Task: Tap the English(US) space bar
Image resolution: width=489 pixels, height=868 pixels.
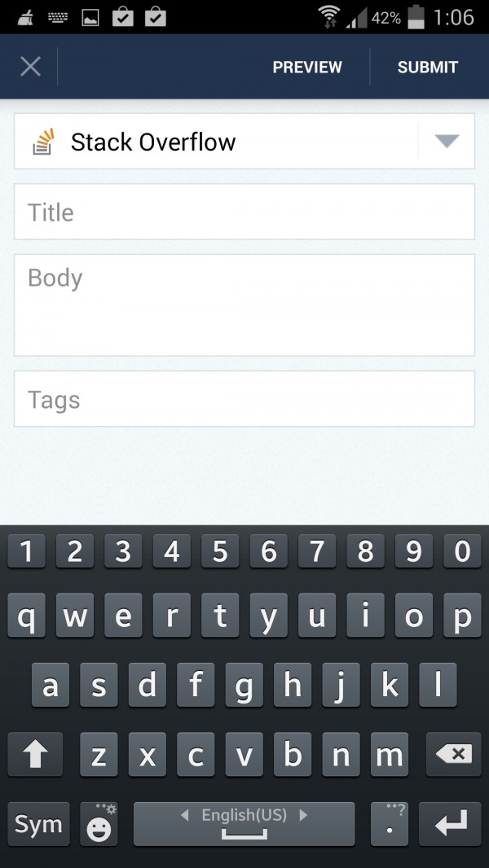Action: coord(244,824)
